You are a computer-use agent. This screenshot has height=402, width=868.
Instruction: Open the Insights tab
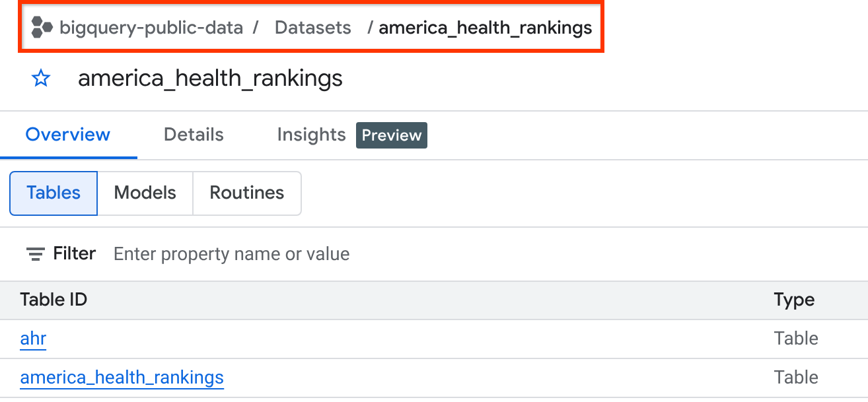[x=311, y=135]
